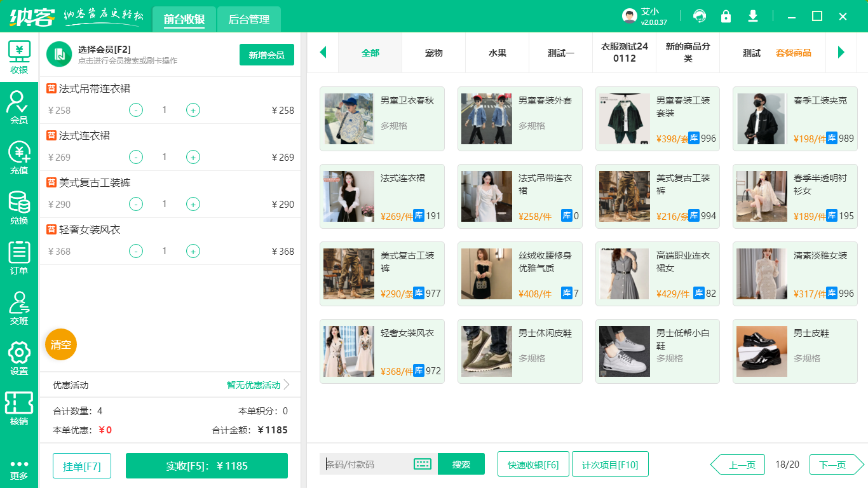Click the 快速收银[F6] quick checkout button
The width and height of the screenshot is (868, 488).
coord(533,464)
